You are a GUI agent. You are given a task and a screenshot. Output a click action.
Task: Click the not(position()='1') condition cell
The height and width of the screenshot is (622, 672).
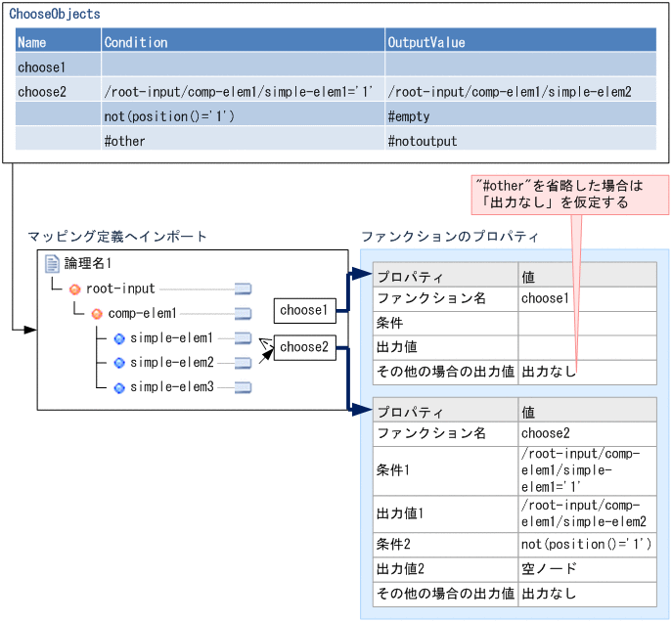click(x=242, y=116)
